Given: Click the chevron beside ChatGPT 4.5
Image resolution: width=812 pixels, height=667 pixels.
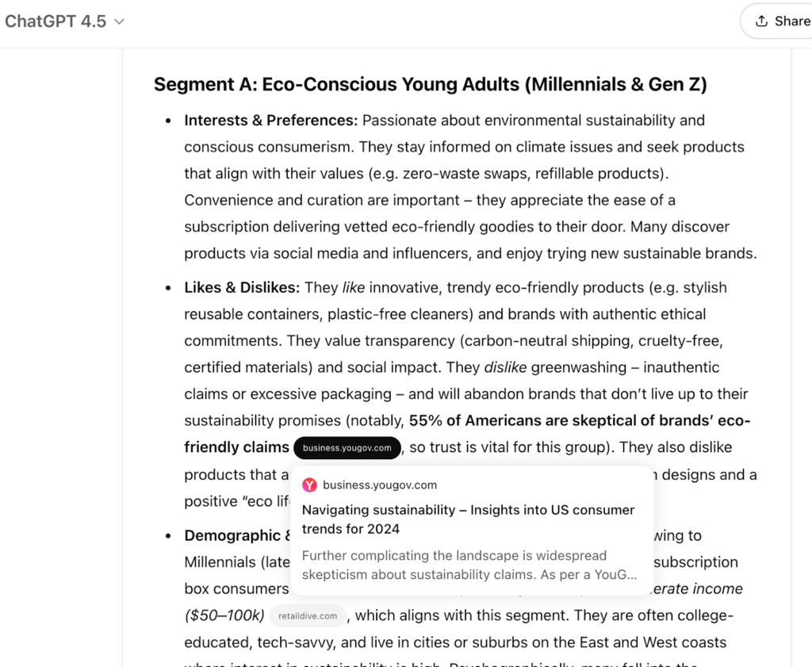Looking at the screenshot, I should 120,22.
